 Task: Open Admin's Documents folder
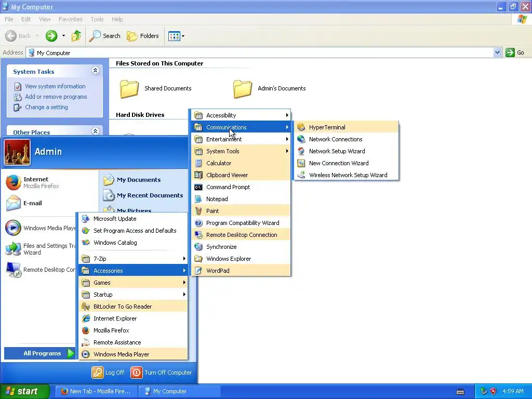tap(270, 88)
